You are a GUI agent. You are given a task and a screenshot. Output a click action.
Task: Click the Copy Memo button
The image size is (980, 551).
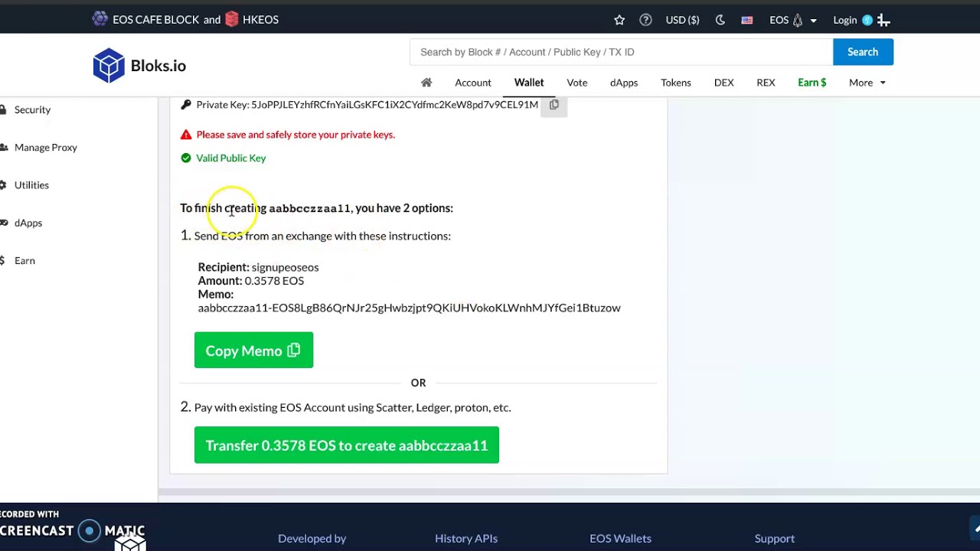coord(253,350)
